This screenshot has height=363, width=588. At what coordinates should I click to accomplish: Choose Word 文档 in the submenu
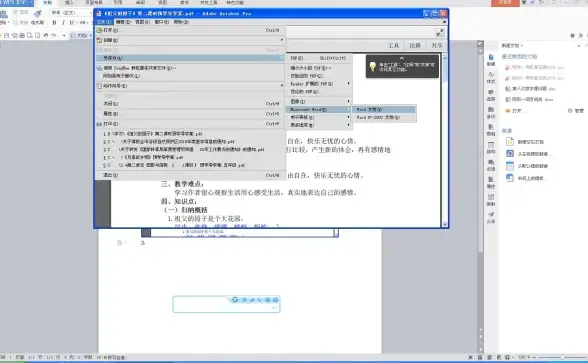[384, 110]
